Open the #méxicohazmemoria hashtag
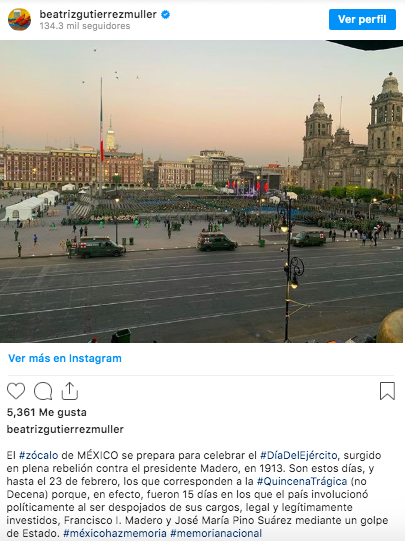Viewport: 405px width, 541px height. [115, 533]
